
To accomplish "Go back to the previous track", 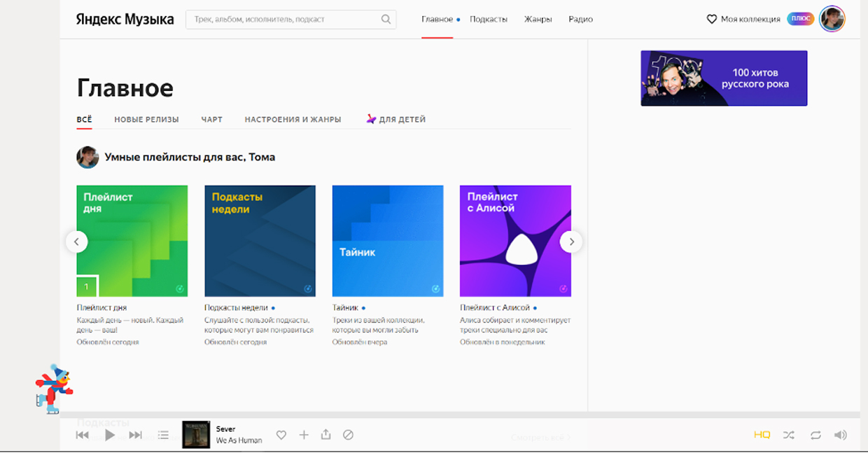I will point(83,435).
